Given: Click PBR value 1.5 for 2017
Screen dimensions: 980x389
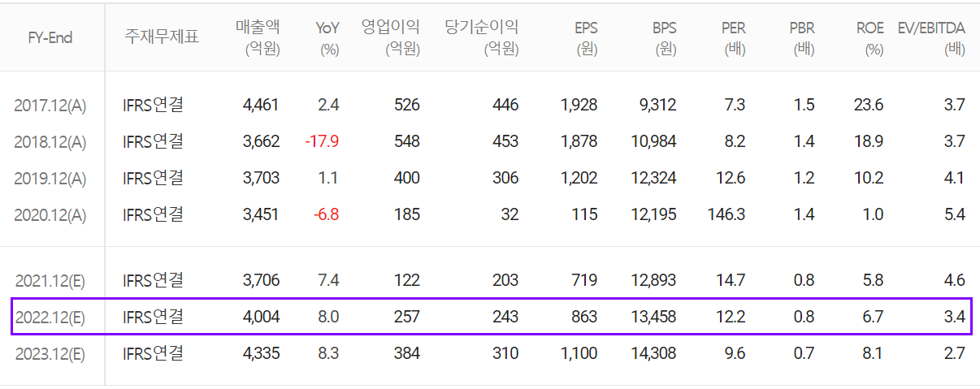Looking at the screenshot, I should click(805, 105).
